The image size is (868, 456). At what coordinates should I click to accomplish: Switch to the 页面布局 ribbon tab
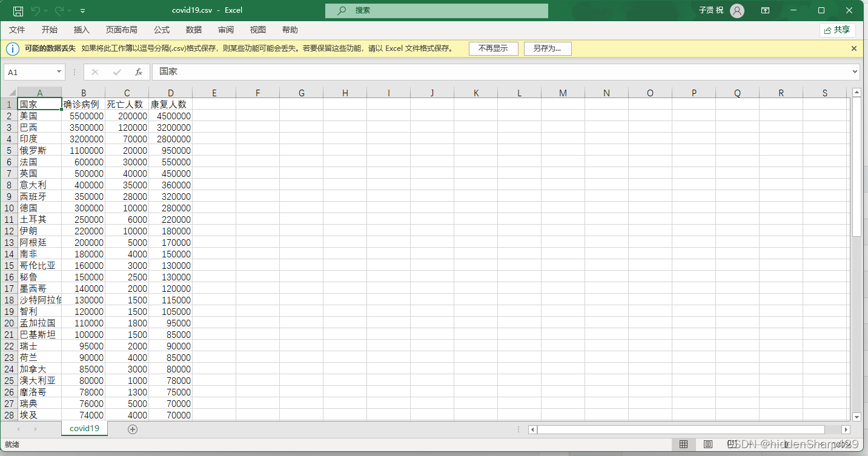click(121, 30)
